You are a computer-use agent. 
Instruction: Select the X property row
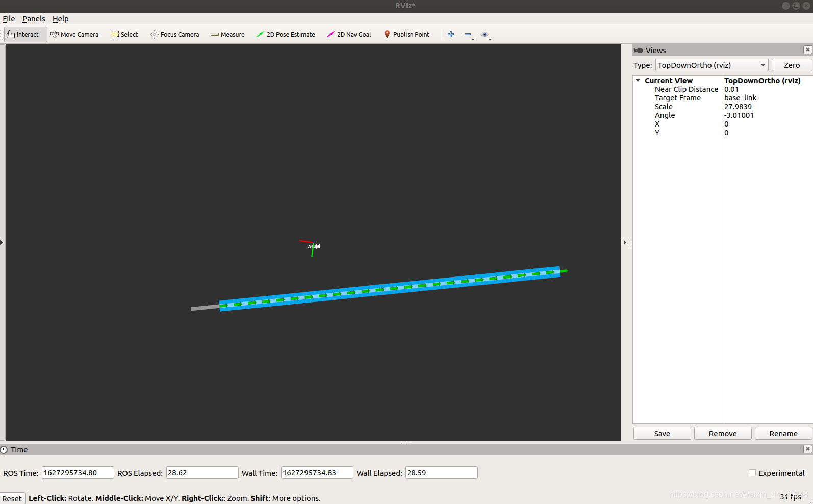point(723,124)
